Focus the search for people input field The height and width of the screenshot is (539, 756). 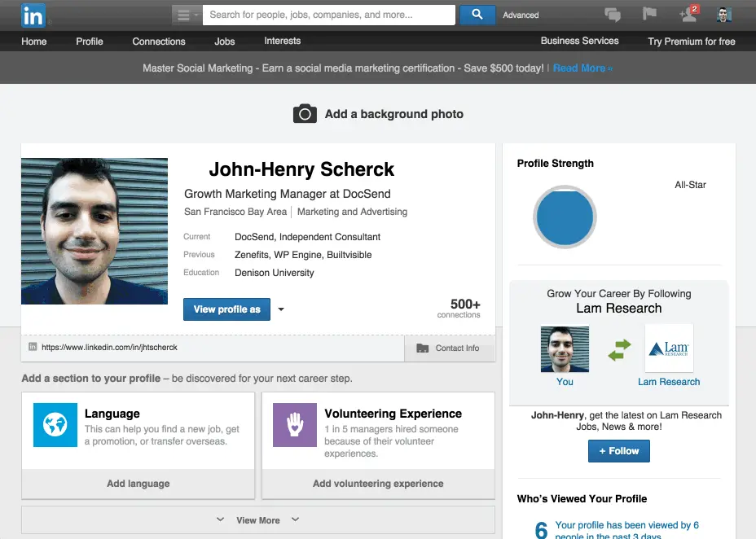pyautogui.click(x=329, y=15)
